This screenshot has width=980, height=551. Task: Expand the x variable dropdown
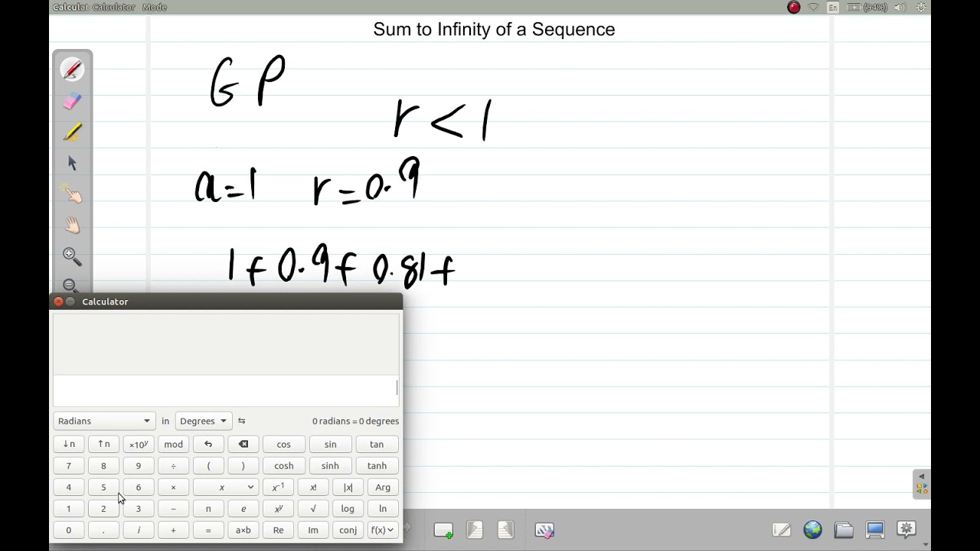pos(225,487)
